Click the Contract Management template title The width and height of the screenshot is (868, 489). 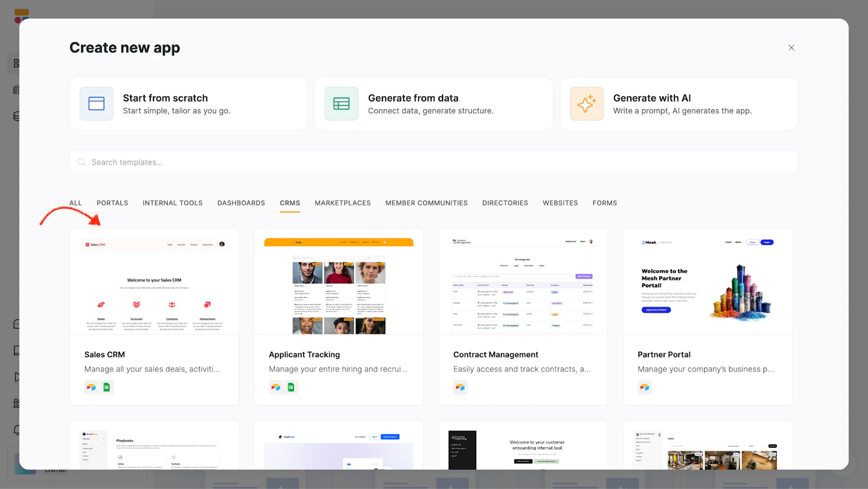[496, 355]
